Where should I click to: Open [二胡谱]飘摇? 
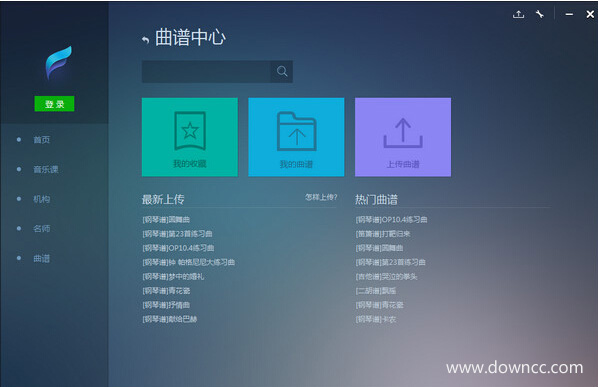376,291
